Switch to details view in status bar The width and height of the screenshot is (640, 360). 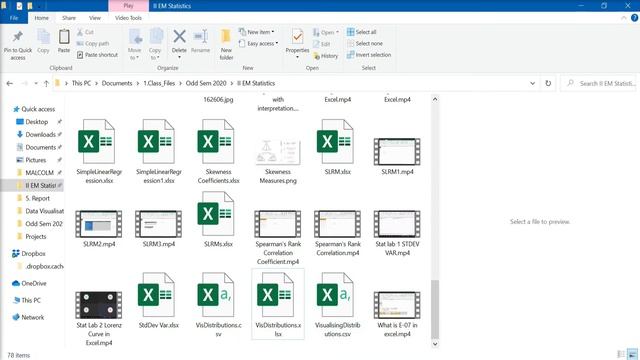[x=621, y=354]
